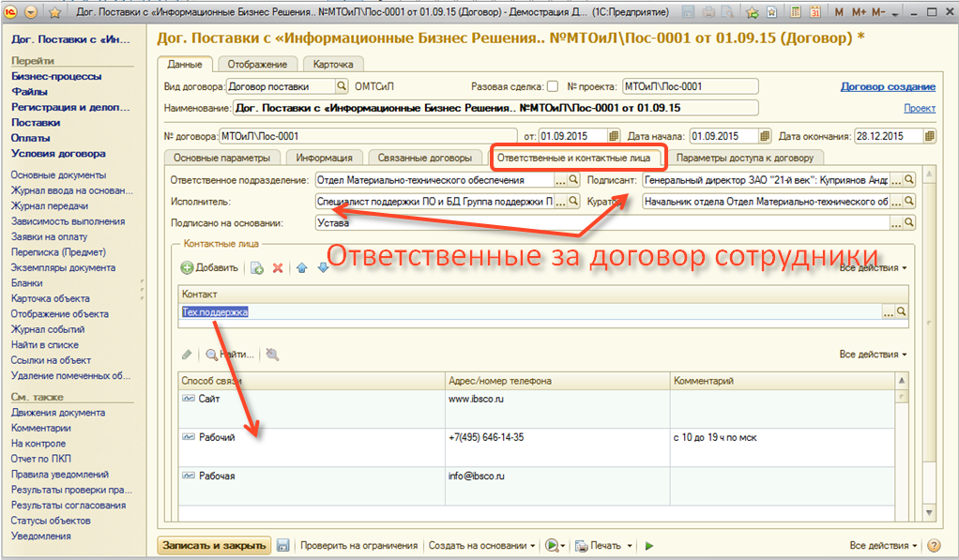Add to favorites using the star icon

click(x=54, y=13)
